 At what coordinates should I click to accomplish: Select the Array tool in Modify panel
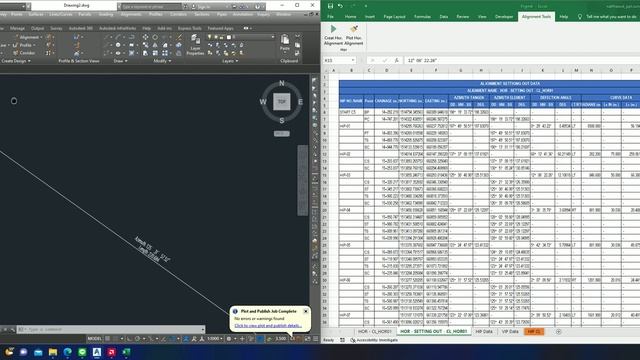point(165,53)
